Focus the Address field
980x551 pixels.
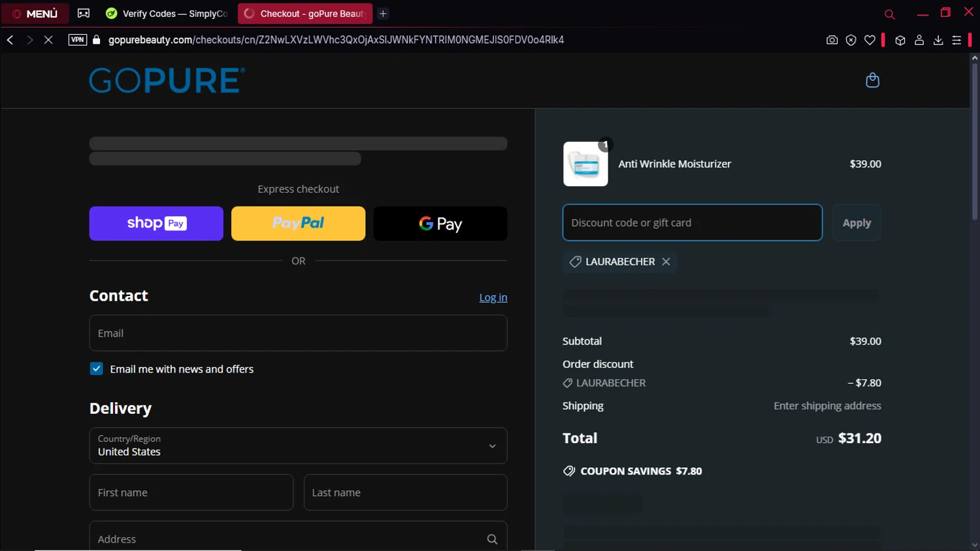coord(298,537)
